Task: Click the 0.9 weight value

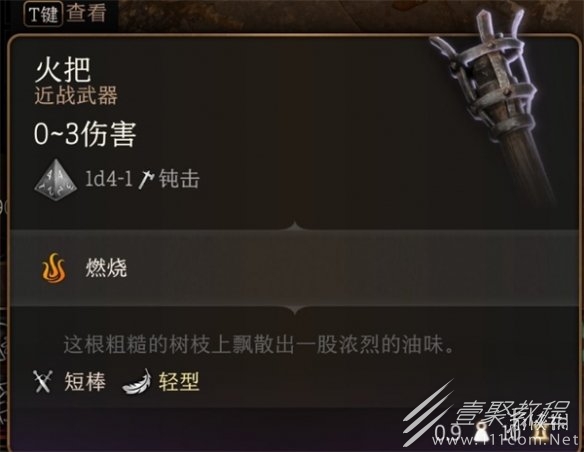Action: 448,433
